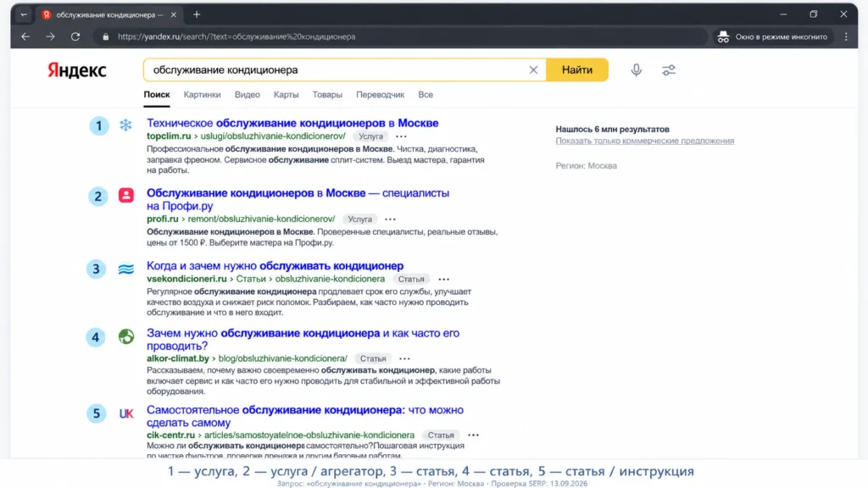Open more options for topclim.ru result
868x488 pixels.
(401, 136)
